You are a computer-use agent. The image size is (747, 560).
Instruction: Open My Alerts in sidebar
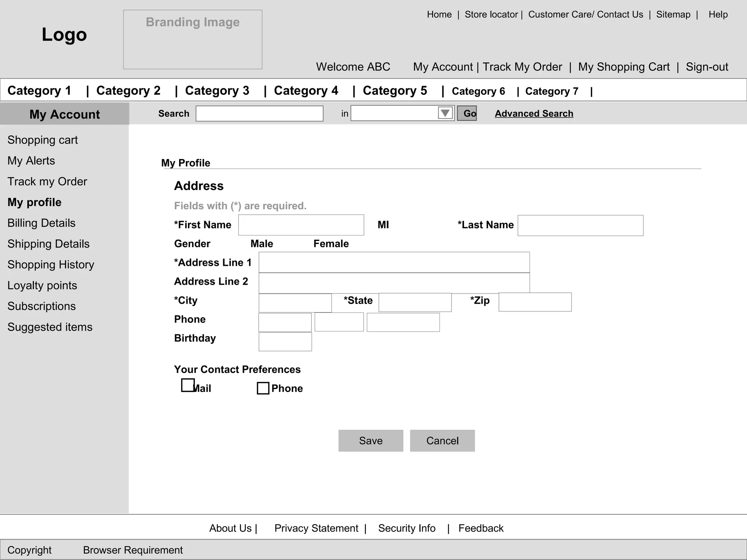click(x=31, y=161)
